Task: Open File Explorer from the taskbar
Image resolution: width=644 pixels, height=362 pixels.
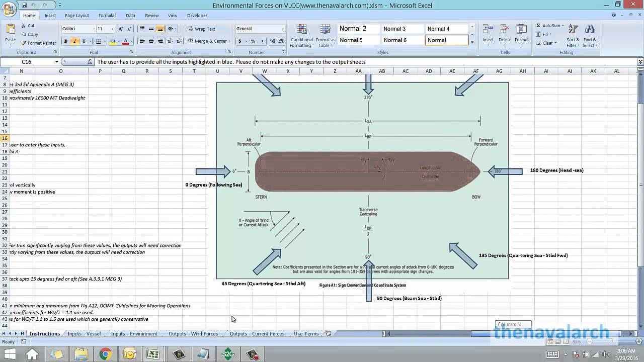Action: pos(80,354)
